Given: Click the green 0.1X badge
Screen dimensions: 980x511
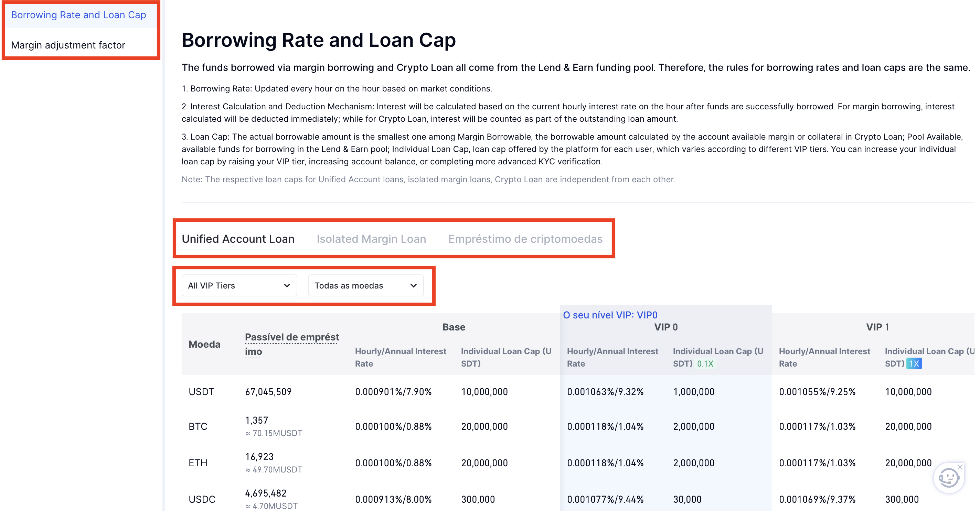Looking at the screenshot, I should click(705, 363).
